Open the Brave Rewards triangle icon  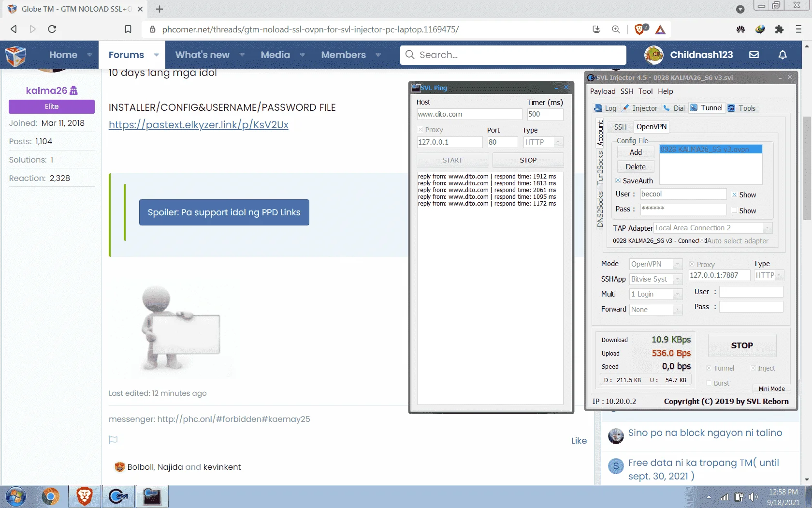pyautogui.click(x=660, y=30)
